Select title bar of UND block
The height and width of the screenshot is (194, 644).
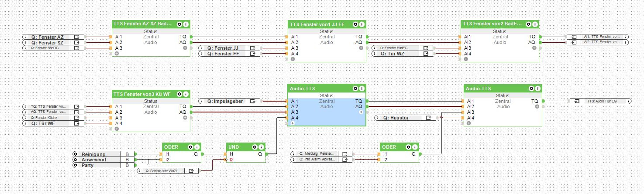pyautogui.click(x=246, y=147)
